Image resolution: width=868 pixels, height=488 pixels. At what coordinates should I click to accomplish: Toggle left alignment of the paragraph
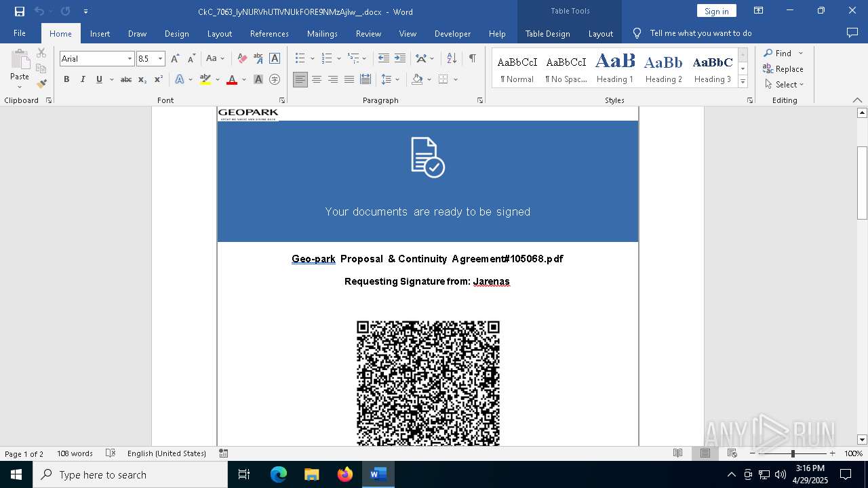[300, 79]
